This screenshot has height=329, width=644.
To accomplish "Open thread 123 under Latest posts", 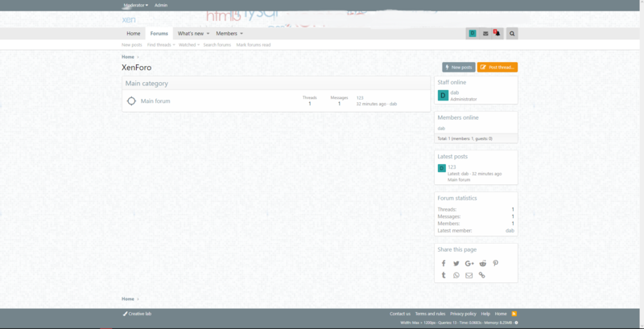I will pos(452,167).
